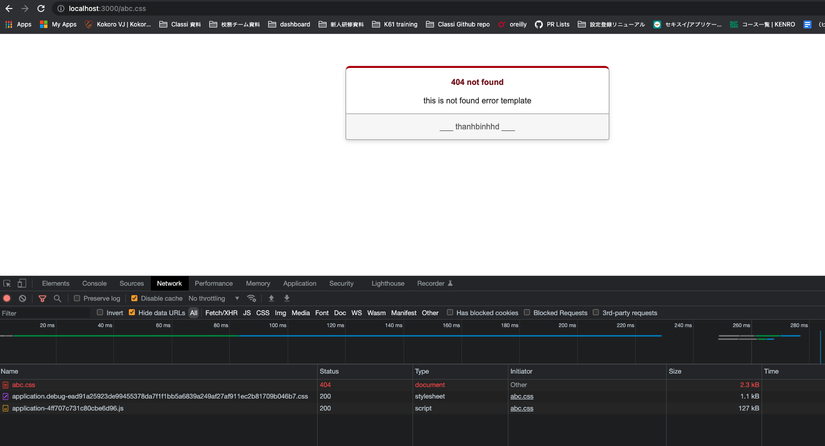825x446 pixels.
Task: Switch to the Console tab
Action: pyautogui.click(x=94, y=283)
